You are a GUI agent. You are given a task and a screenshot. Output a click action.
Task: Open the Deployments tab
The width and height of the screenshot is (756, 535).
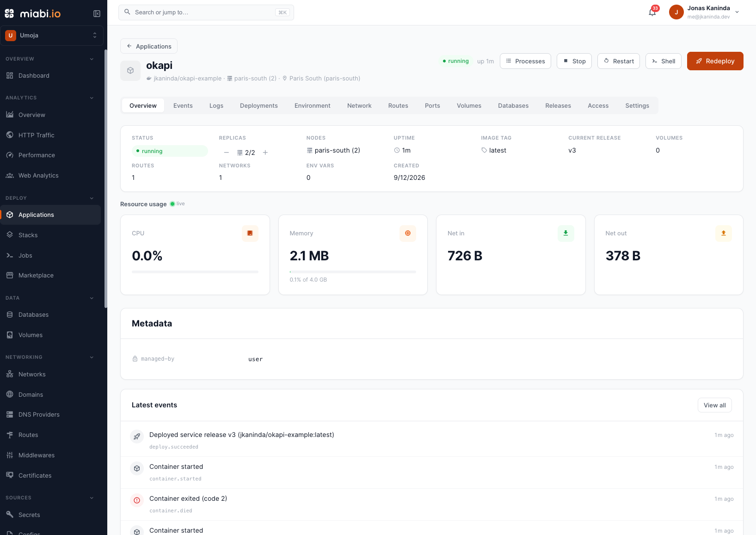point(259,105)
